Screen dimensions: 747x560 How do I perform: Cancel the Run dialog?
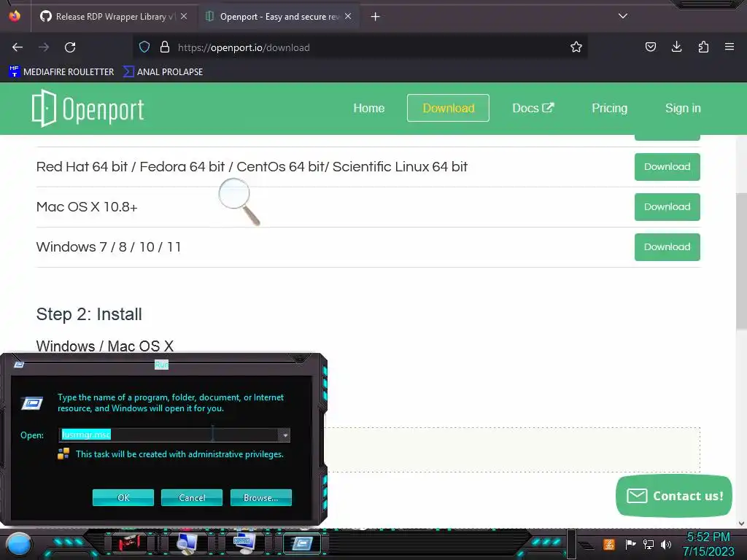pos(192,497)
